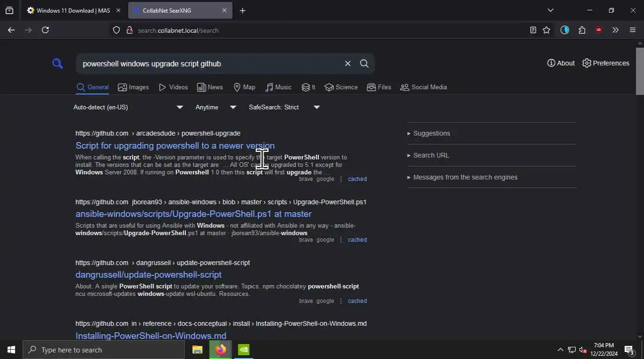Click the site security lock icon
644x359 pixels.
click(x=130, y=30)
